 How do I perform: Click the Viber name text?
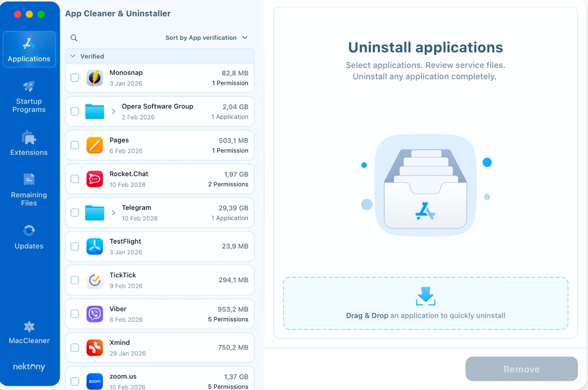pos(118,309)
